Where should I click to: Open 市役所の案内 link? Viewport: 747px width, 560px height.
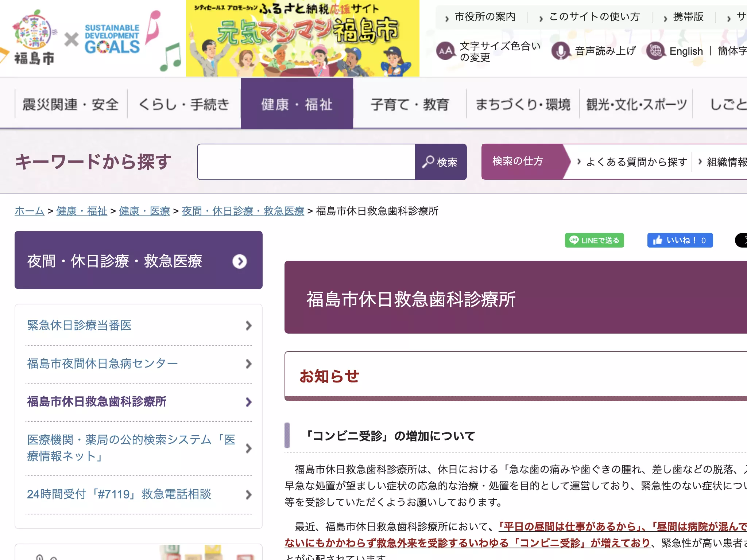coord(485,17)
